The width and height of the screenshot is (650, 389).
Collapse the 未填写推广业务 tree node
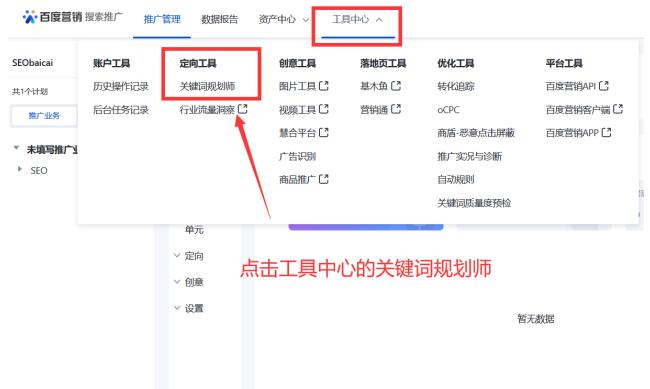16,148
